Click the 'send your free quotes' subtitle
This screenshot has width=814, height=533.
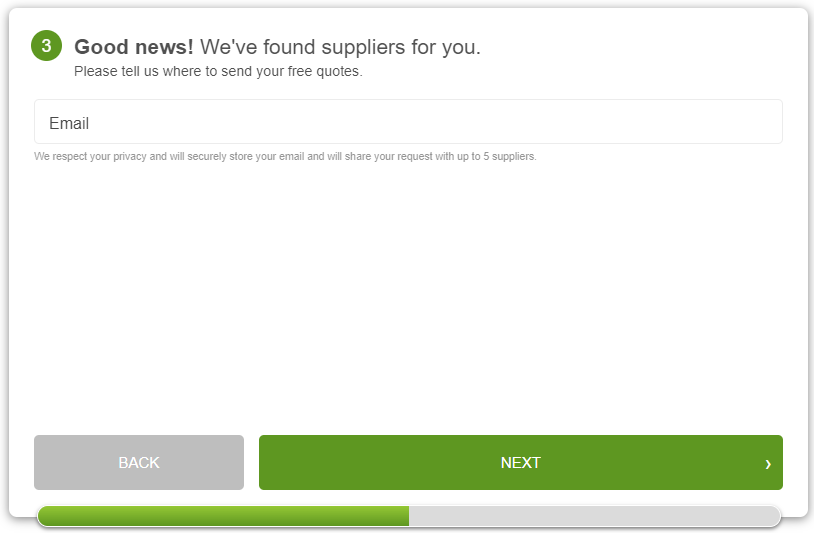pos(218,71)
